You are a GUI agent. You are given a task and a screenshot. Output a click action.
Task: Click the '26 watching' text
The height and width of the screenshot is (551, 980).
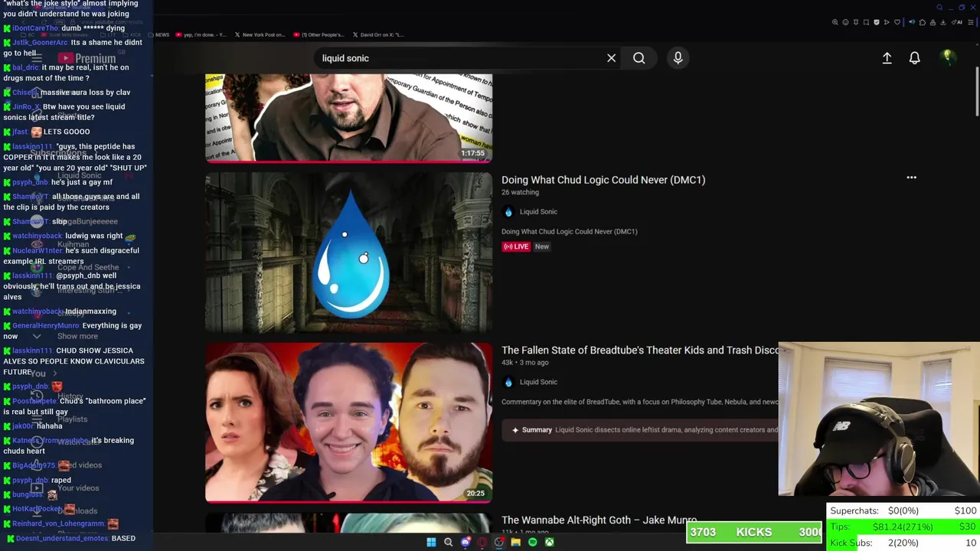tap(520, 193)
